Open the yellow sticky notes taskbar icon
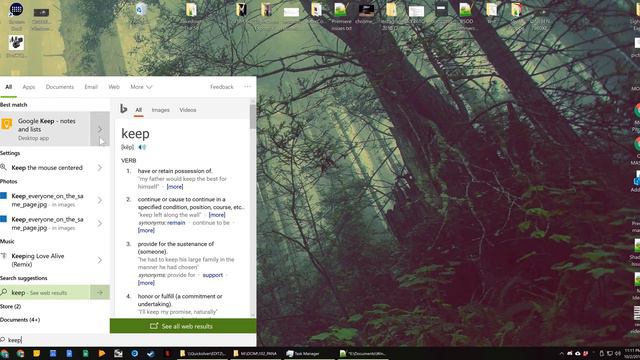Image resolution: width=640 pixels, height=360 pixels. pyautogui.click(x=37, y=353)
